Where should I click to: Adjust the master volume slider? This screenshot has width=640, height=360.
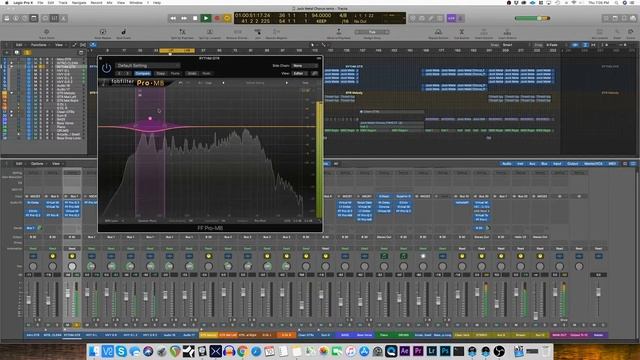[x=532, y=18]
